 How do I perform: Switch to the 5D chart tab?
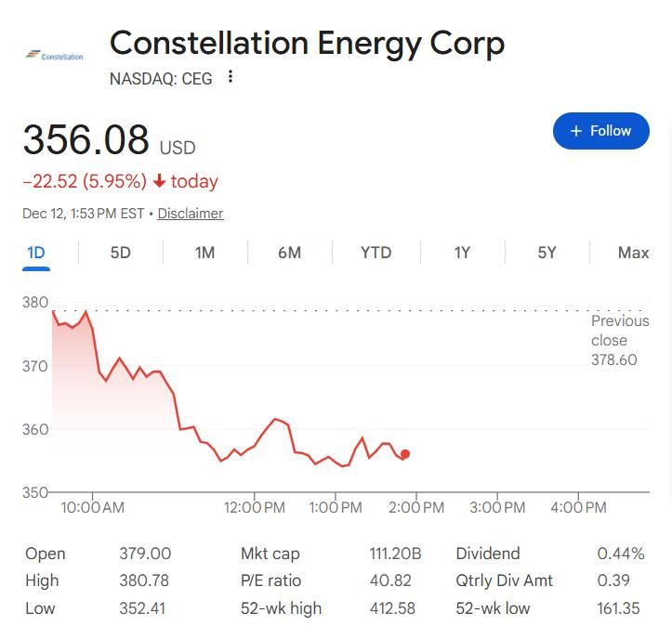121,253
